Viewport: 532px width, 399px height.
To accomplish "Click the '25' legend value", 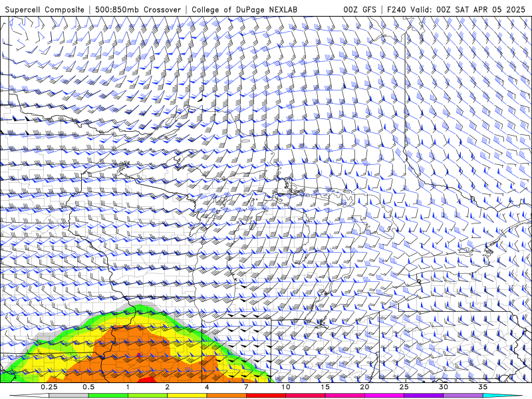I will click(x=404, y=387).
